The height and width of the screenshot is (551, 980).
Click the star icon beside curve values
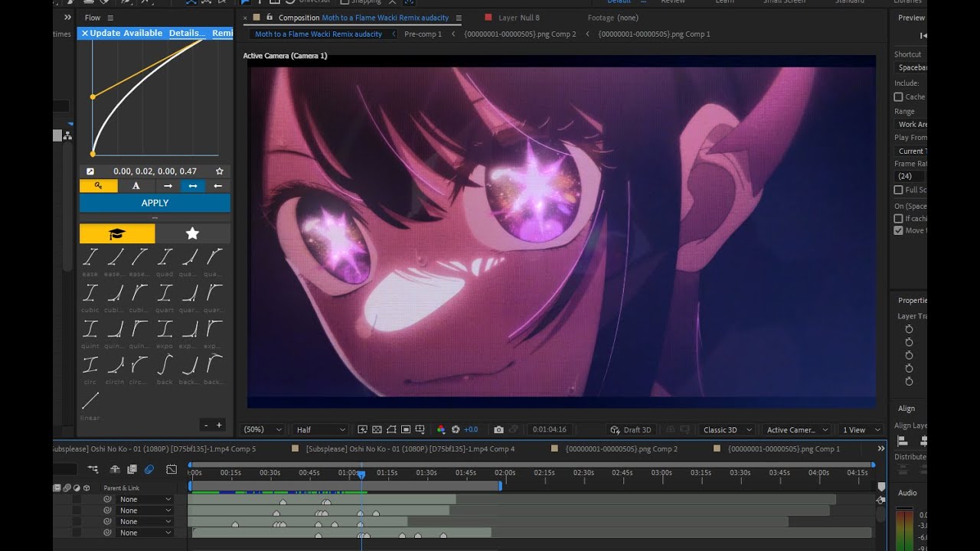pyautogui.click(x=220, y=171)
